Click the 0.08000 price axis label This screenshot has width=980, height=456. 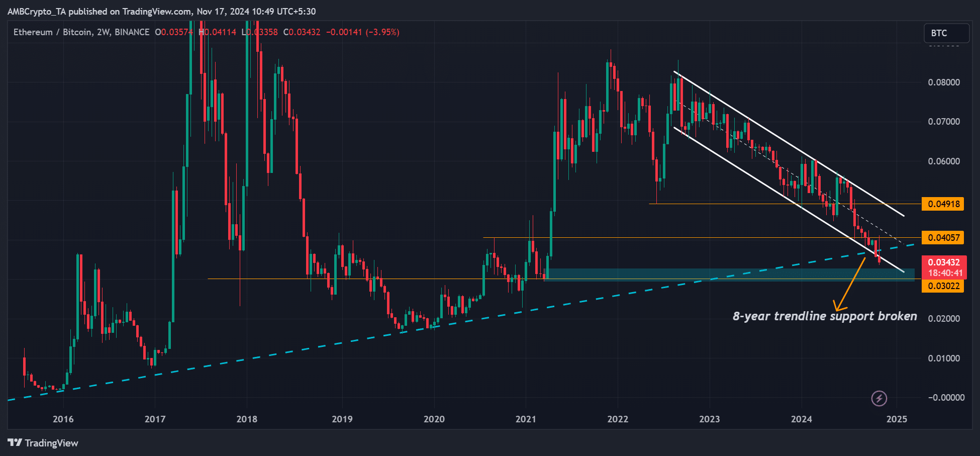(944, 82)
